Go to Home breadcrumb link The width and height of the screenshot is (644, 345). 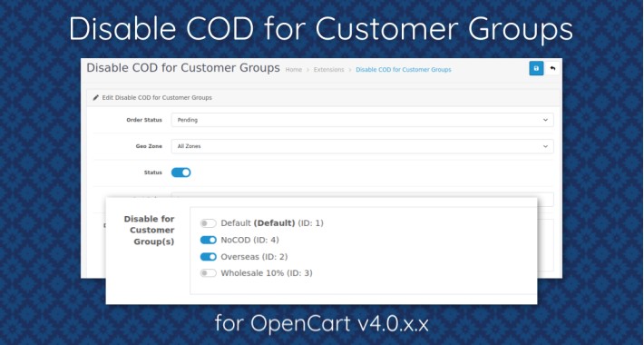coord(294,70)
